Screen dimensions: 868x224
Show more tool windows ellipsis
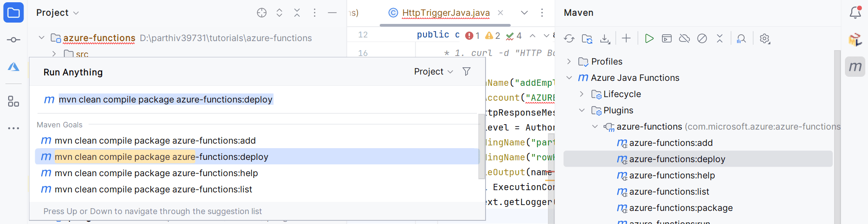(x=14, y=128)
